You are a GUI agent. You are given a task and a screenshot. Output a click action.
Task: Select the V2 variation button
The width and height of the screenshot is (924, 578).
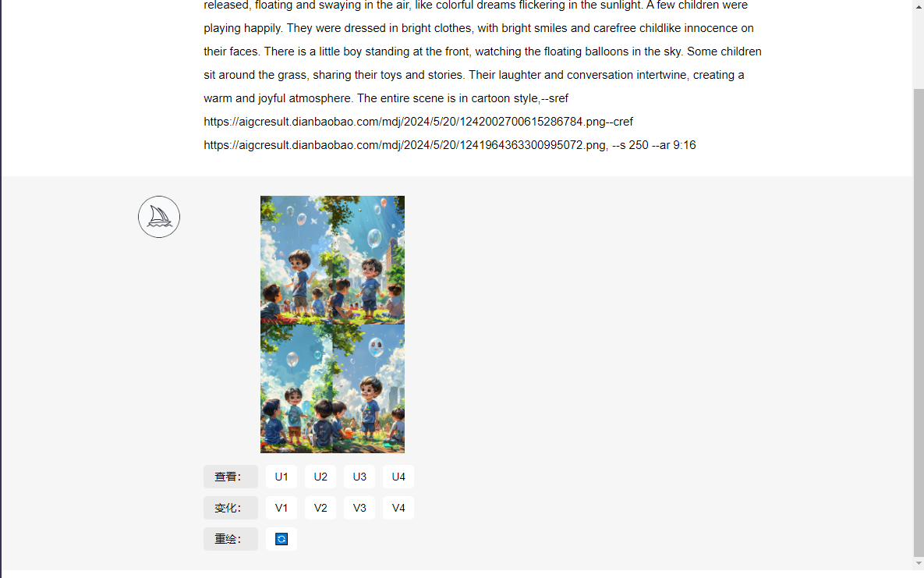tap(320, 508)
